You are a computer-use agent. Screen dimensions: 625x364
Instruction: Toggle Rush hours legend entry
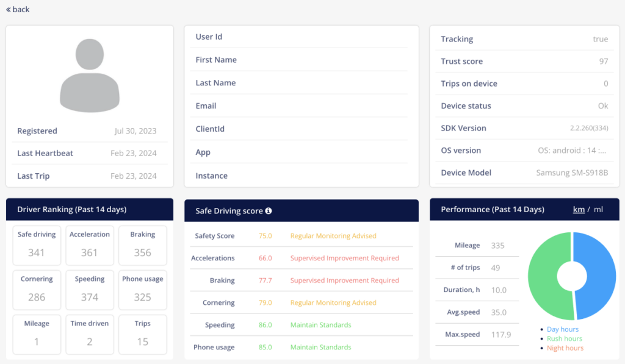click(565, 338)
